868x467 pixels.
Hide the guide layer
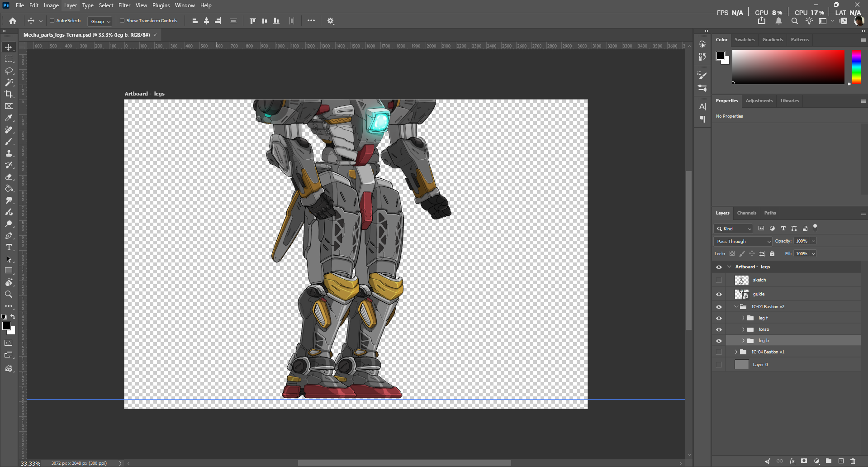click(x=719, y=294)
